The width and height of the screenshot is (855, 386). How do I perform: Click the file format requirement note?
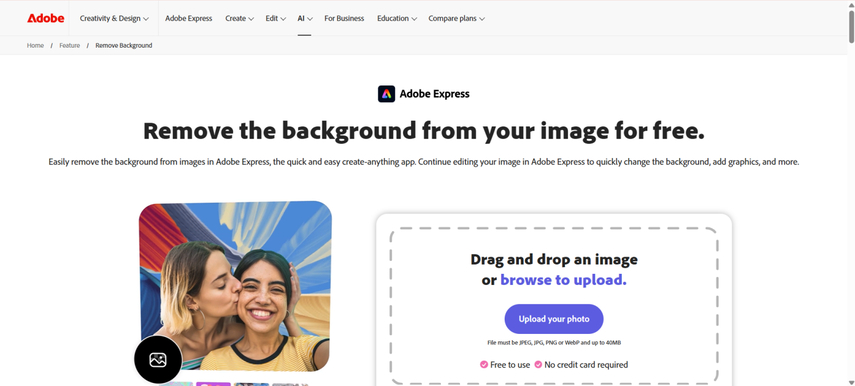pos(553,343)
